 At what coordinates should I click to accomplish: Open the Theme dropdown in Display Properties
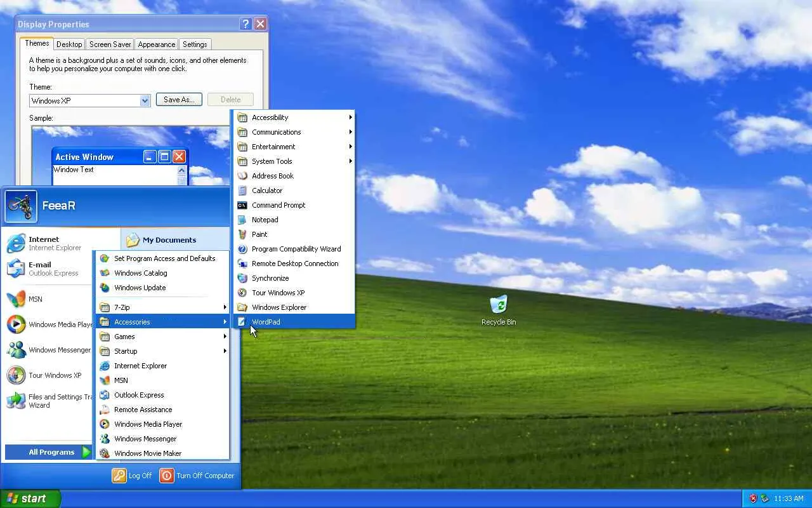coord(145,100)
